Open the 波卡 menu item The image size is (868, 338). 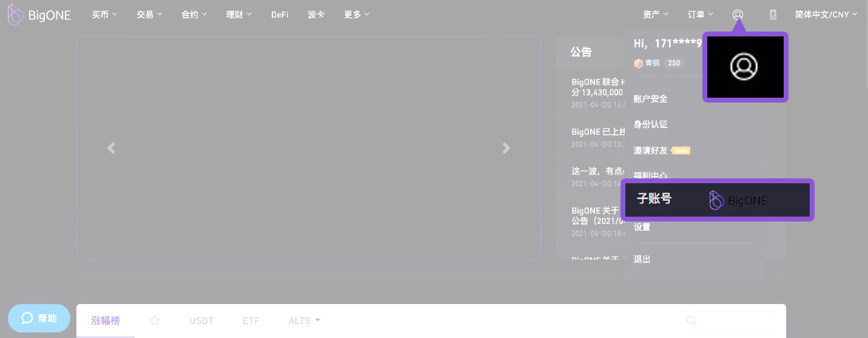point(316,15)
